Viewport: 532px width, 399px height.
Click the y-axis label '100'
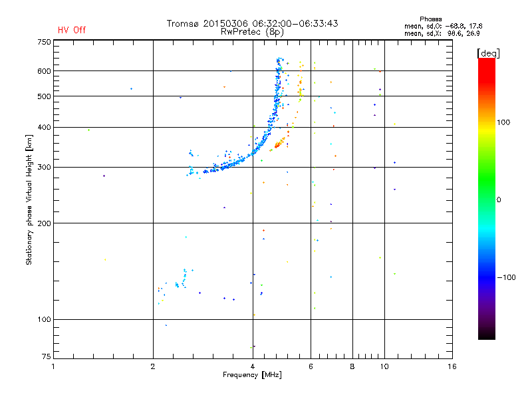tap(44, 319)
